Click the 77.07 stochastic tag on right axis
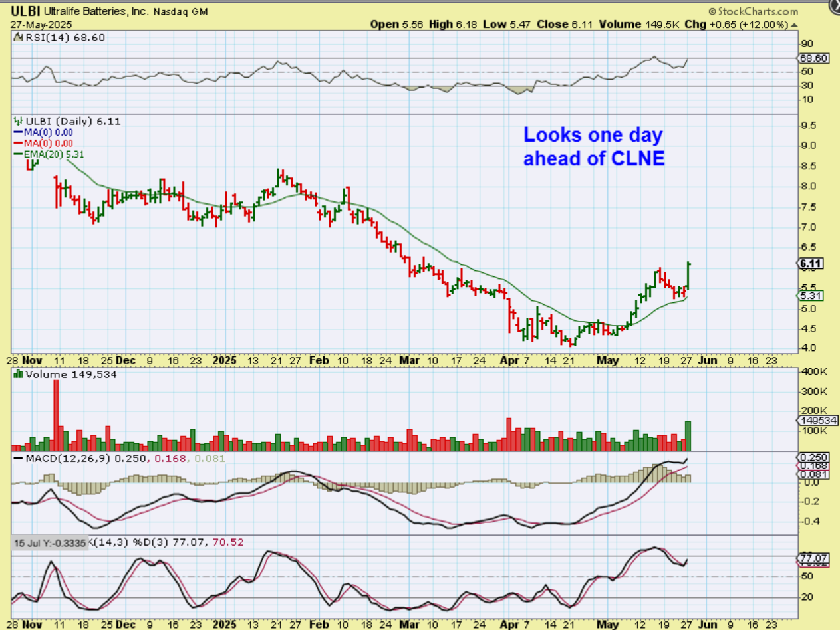840x630 pixels. pos(814,558)
